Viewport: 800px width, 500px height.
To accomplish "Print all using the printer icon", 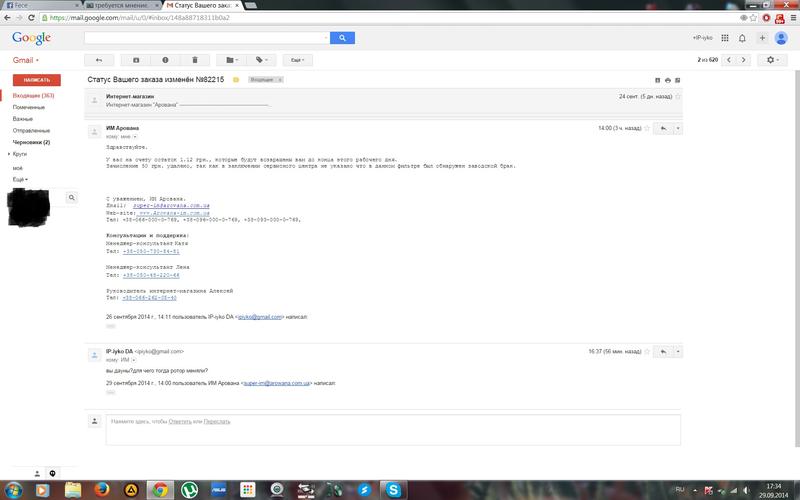I will pyautogui.click(x=669, y=79).
